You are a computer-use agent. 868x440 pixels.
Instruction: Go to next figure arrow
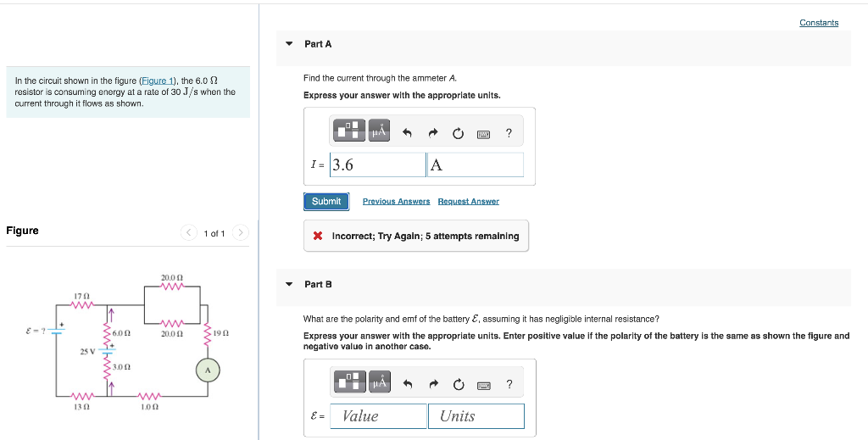tap(240, 232)
